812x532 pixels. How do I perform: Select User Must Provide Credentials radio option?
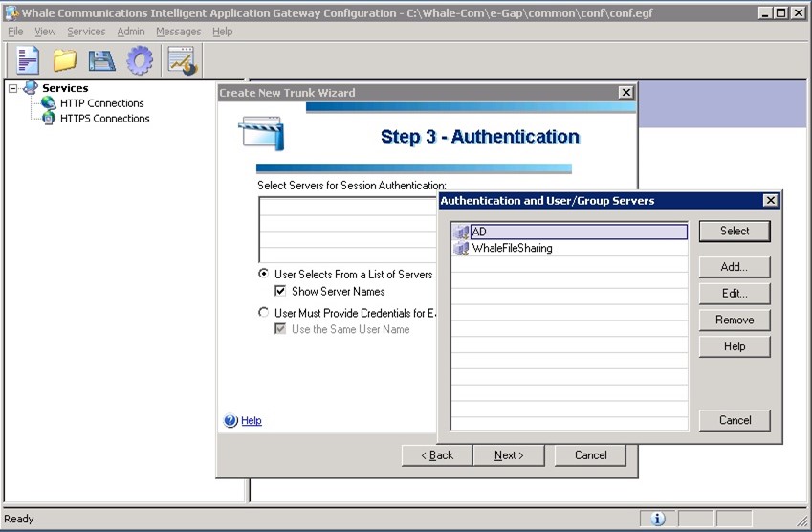click(x=264, y=313)
